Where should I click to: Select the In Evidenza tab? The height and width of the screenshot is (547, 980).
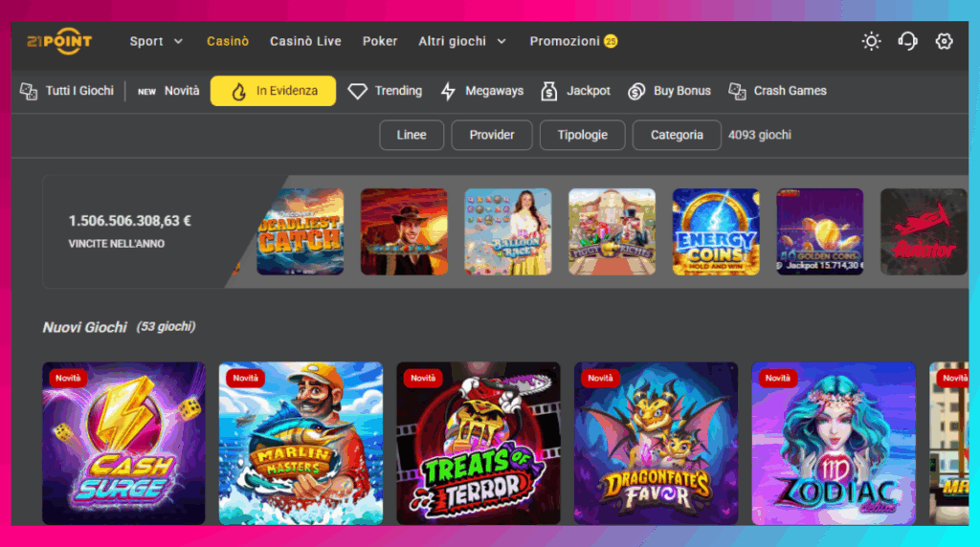[x=273, y=91]
